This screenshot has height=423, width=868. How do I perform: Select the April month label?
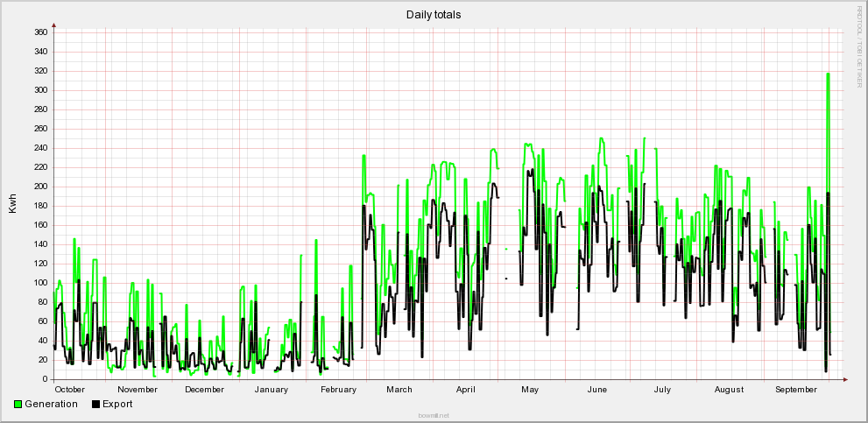[x=466, y=390]
